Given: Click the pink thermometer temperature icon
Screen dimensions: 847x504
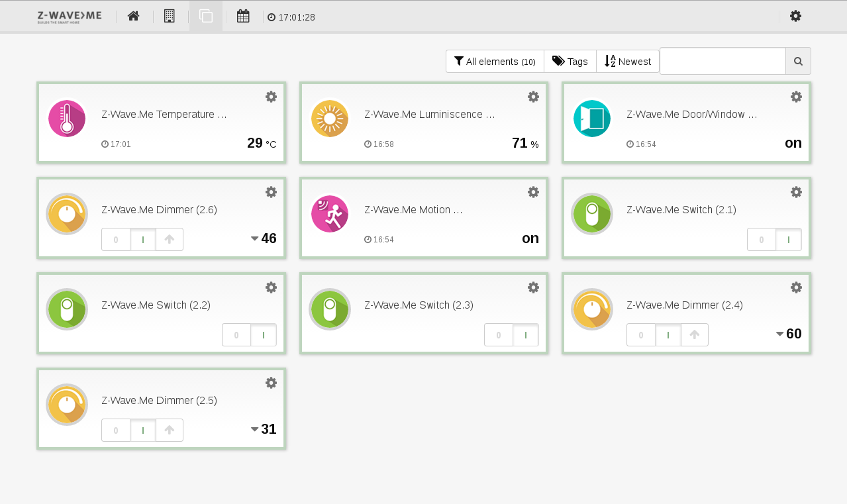Looking at the screenshot, I should (67, 119).
